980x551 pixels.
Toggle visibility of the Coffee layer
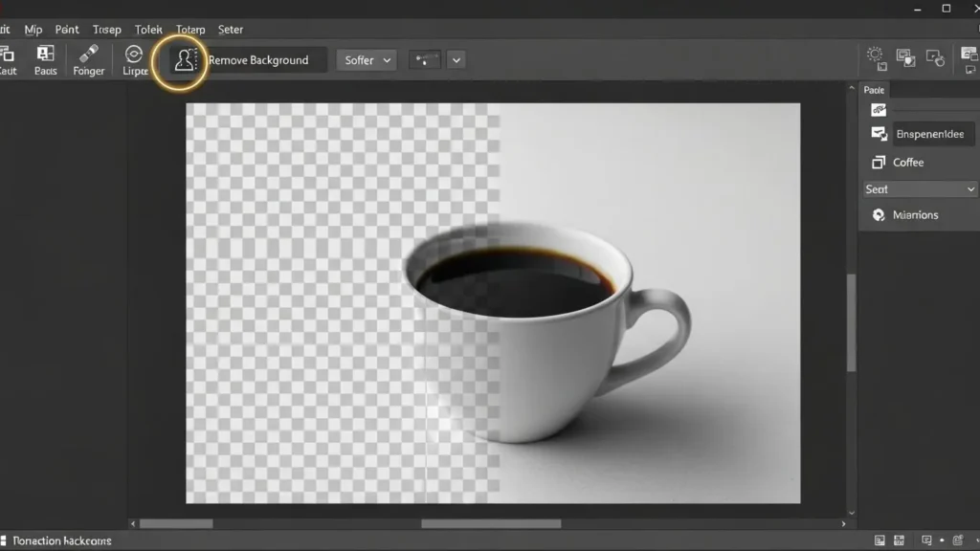pos(877,162)
